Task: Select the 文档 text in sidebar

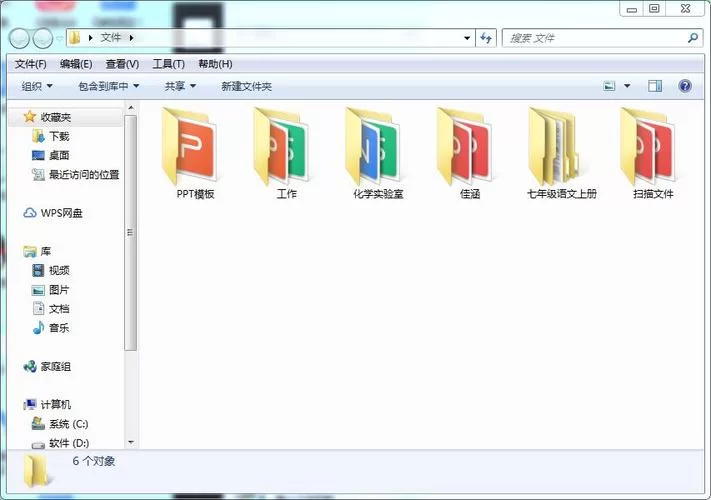Action: [x=59, y=309]
